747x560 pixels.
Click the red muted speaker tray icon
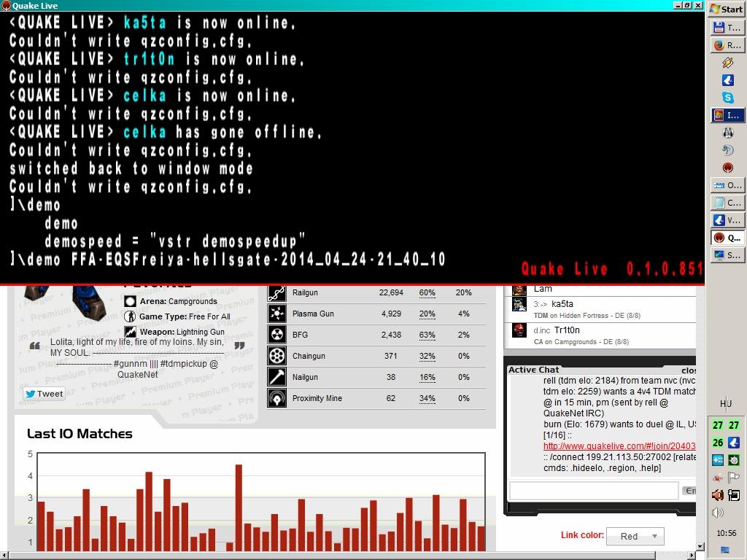coord(718,495)
